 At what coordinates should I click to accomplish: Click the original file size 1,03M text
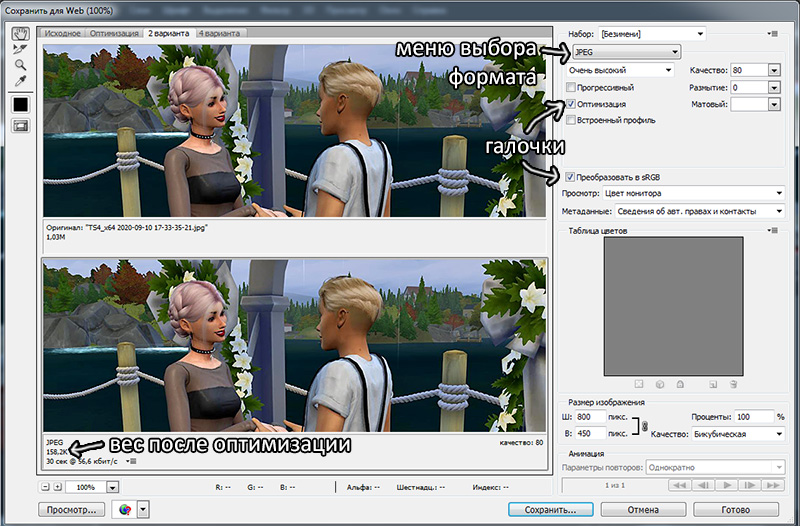click(56, 237)
